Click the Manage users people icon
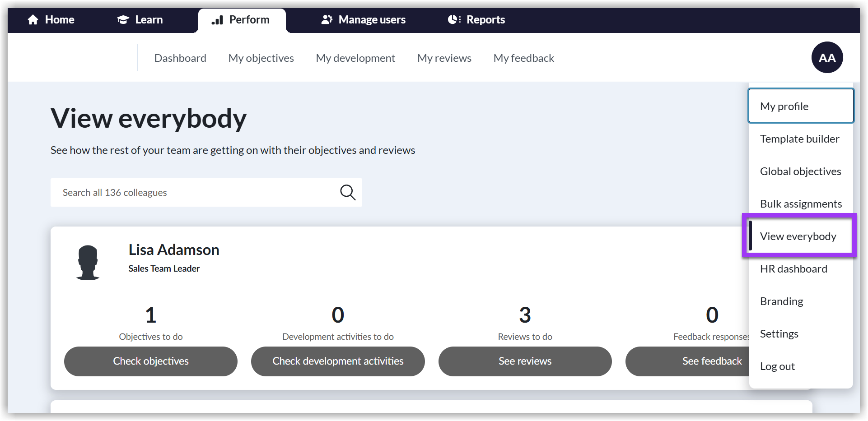 (327, 20)
